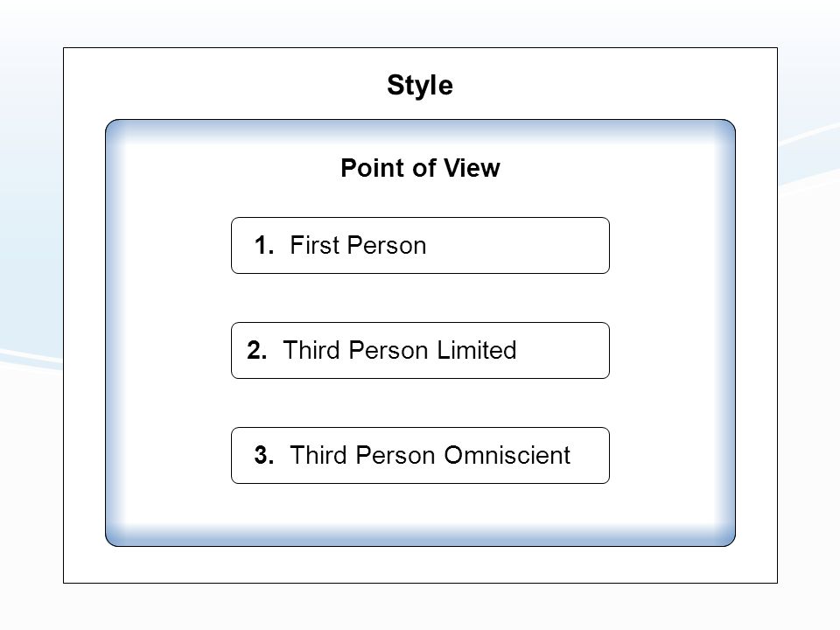Choose the Third Person Limited option
840x630 pixels.
420,350
